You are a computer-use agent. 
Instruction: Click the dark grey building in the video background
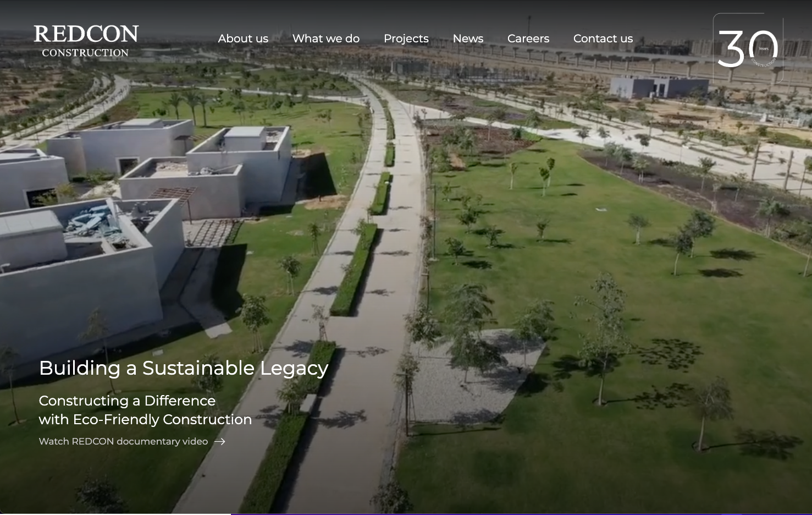click(659, 87)
